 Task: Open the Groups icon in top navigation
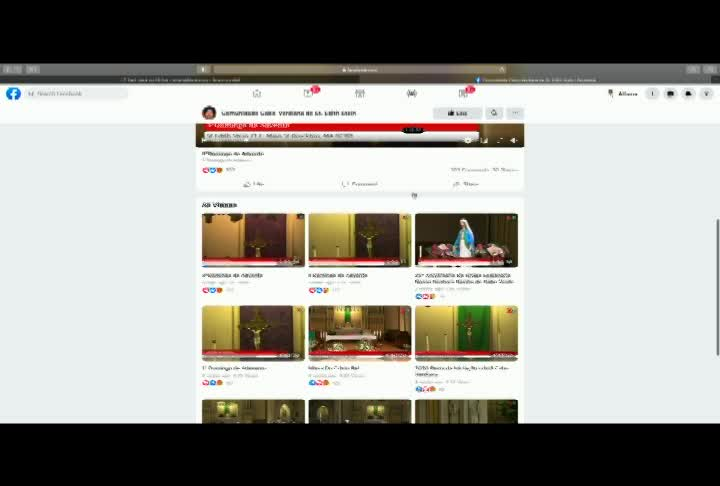click(x=412, y=94)
